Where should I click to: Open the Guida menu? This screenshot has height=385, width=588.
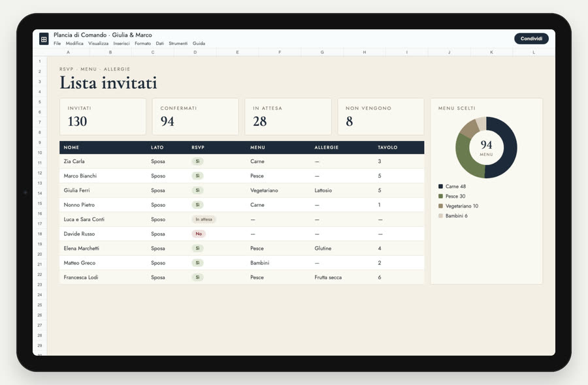(199, 44)
